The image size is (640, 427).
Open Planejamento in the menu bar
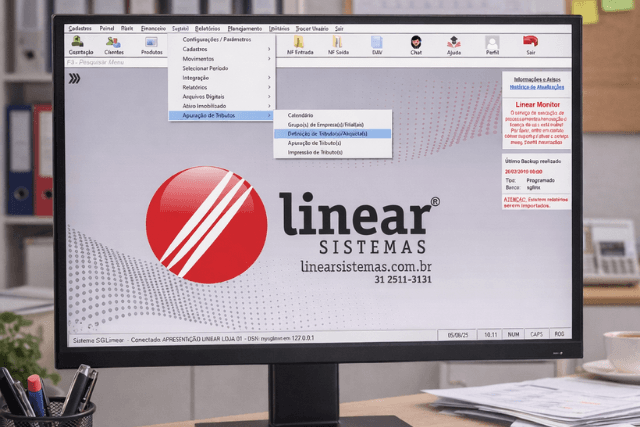point(245,29)
